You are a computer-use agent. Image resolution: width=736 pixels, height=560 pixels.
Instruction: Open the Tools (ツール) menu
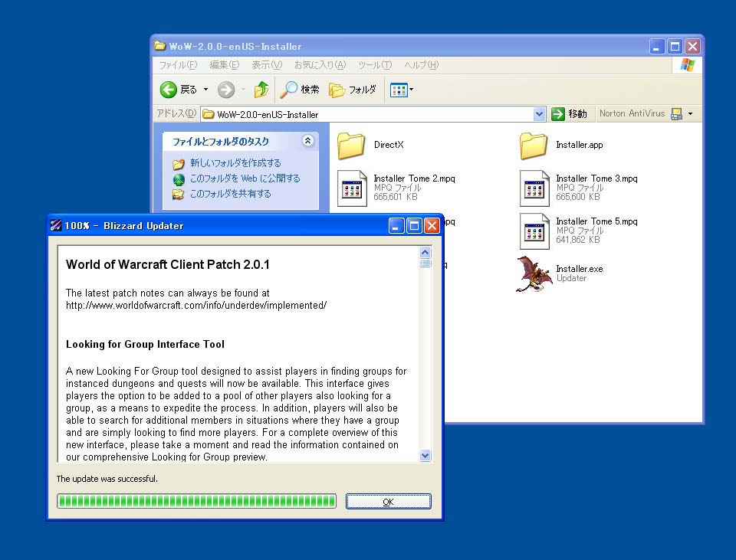click(x=375, y=65)
